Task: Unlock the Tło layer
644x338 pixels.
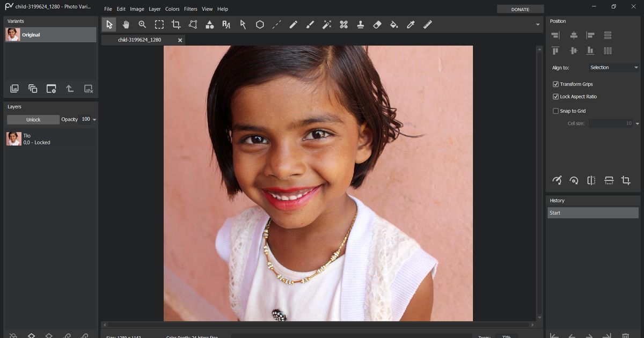Action: (33, 119)
